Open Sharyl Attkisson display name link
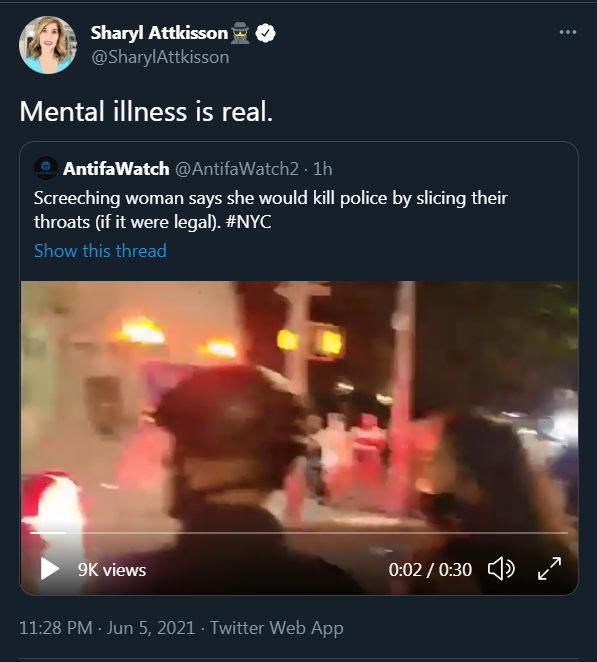Screen dimensions: 597x662 [159, 33]
